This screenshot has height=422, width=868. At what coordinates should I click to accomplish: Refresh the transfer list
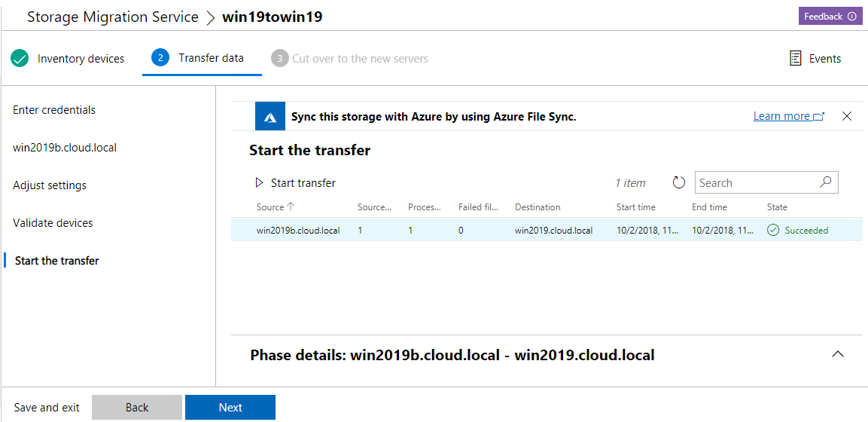pyautogui.click(x=679, y=183)
